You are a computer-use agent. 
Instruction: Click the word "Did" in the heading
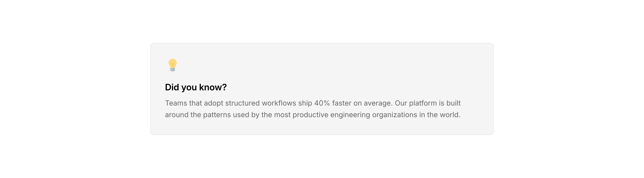(172, 87)
